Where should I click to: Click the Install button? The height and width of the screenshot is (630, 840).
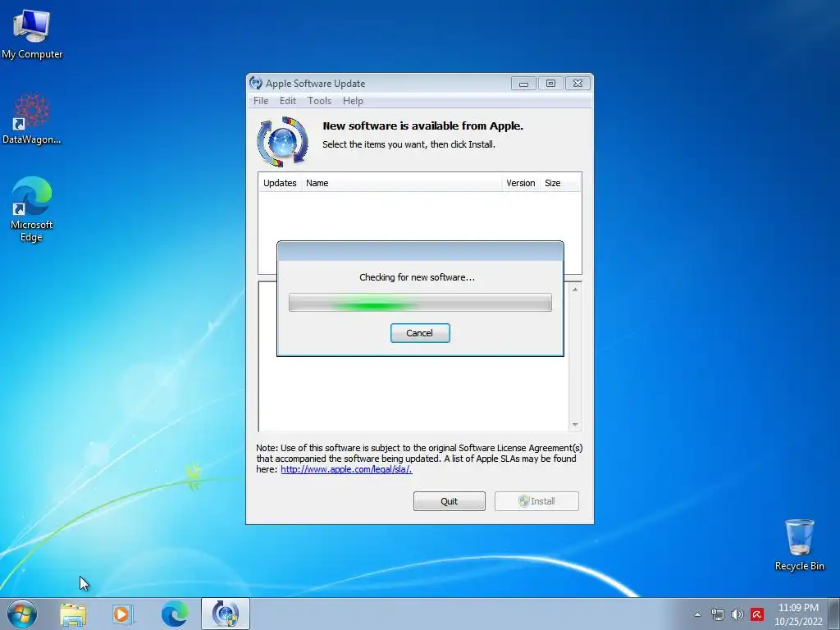pyautogui.click(x=536, y=501)
